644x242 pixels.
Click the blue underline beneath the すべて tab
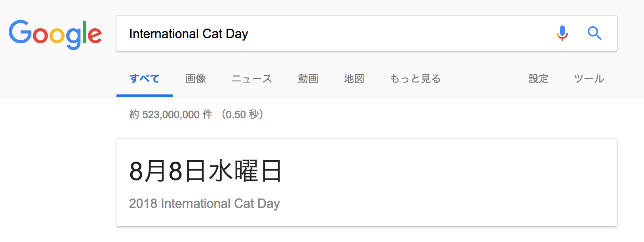tap(145, 96)
